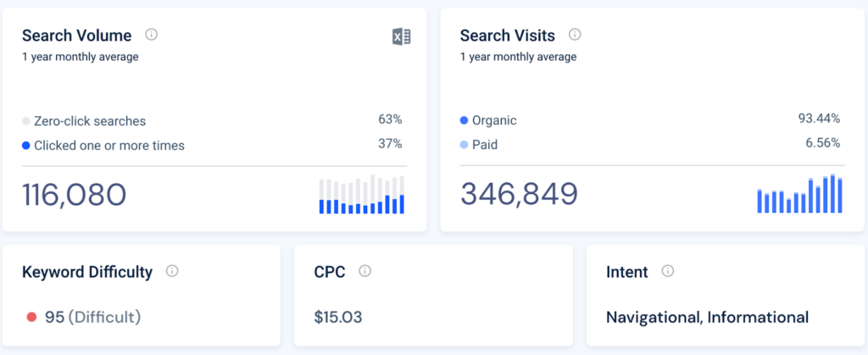The height and width of the screenshot is (355, 868).
Task: Click the red Keyword Difficulty indicator dot
Action: click(x=31, y=318)
